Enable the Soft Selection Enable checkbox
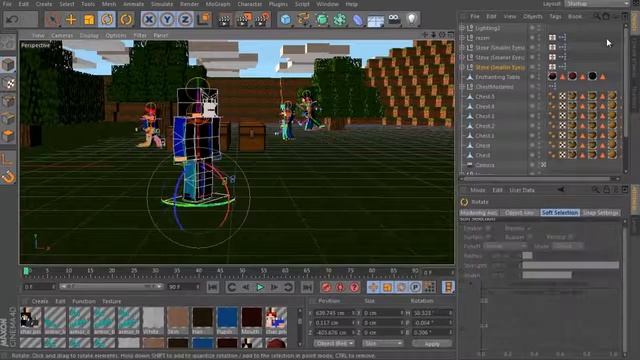This screenshot has width=640, height=360. (488, 228)
